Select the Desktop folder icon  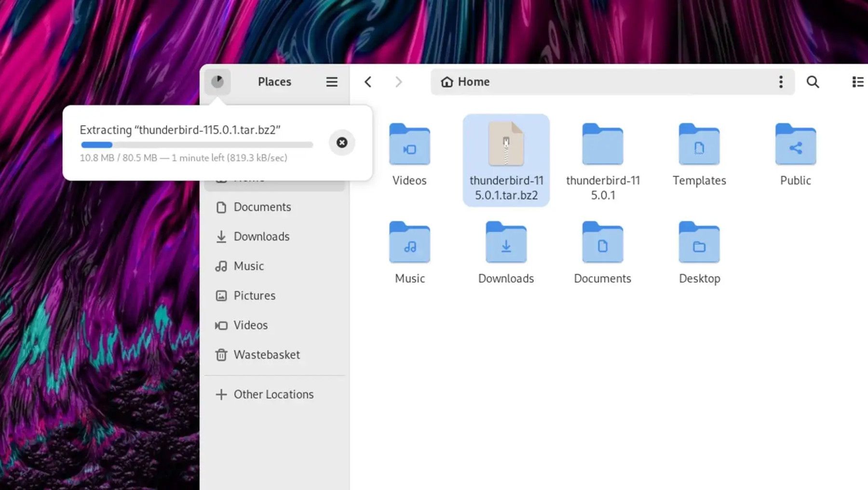[699, 243]
